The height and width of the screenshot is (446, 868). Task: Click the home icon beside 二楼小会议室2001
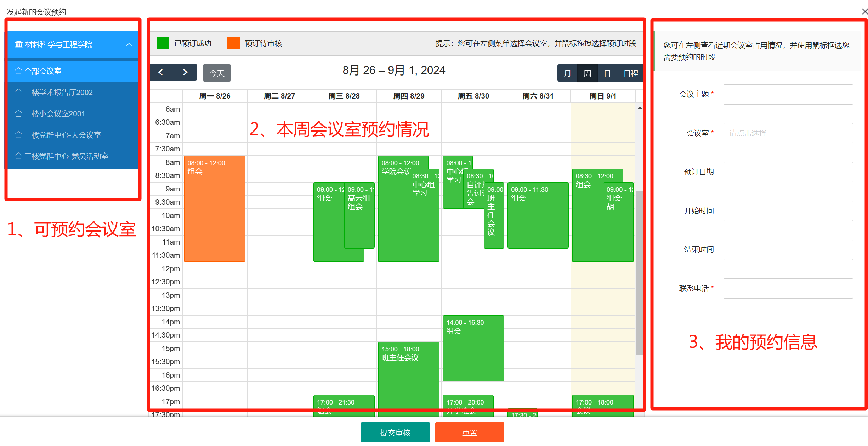click(18, 113)
